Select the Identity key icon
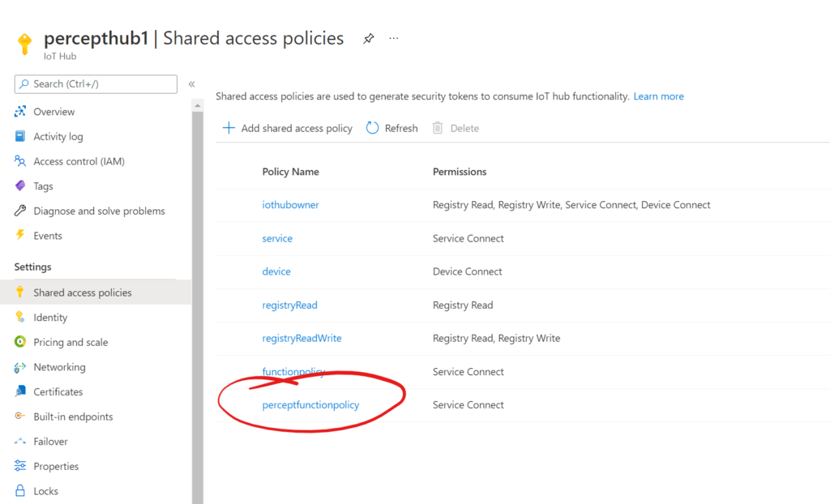Screen dimensions: 830x504 [19, 317]
